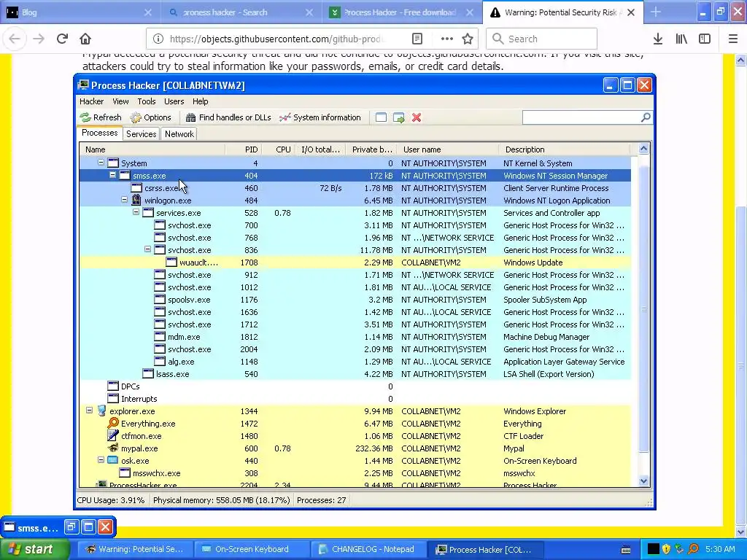747x560 pixels.
Task: Select the csrss.exe process row
Action: click(x=355, y=188)
